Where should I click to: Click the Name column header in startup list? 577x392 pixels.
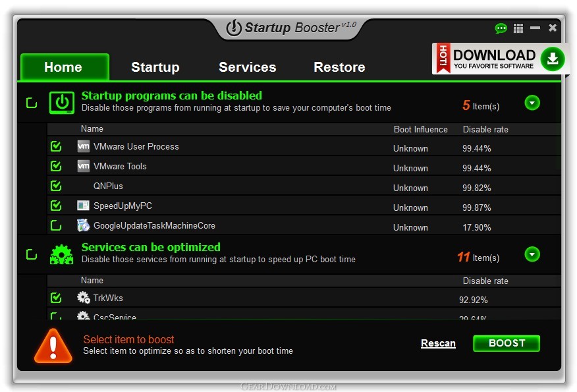pyautogui.click(x=92, y=129)
